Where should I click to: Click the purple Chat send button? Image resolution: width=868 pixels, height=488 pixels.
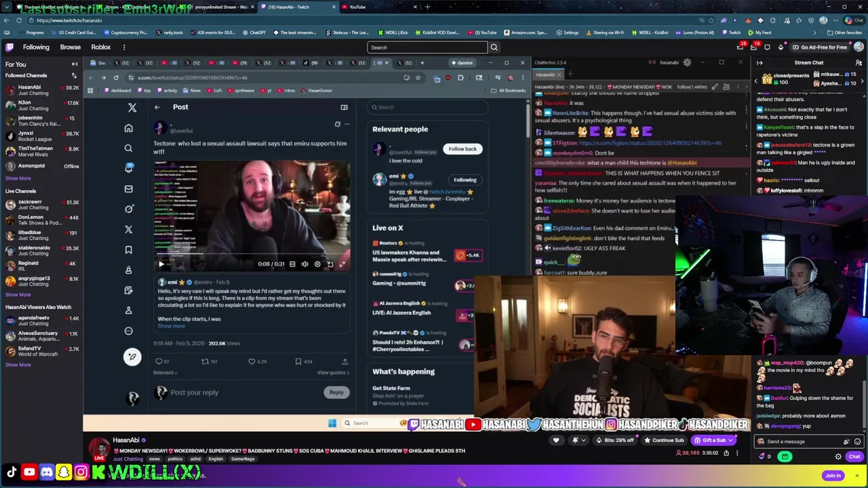(854, 457)
